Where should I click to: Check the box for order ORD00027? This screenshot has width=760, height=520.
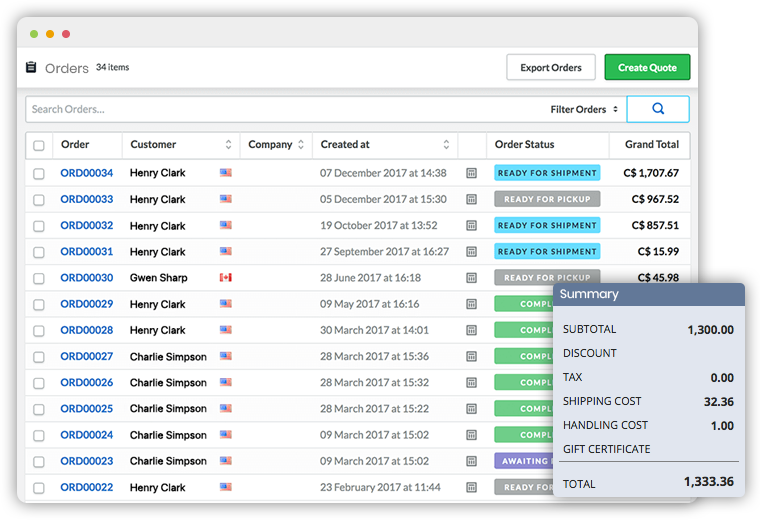tap(39, 357)
